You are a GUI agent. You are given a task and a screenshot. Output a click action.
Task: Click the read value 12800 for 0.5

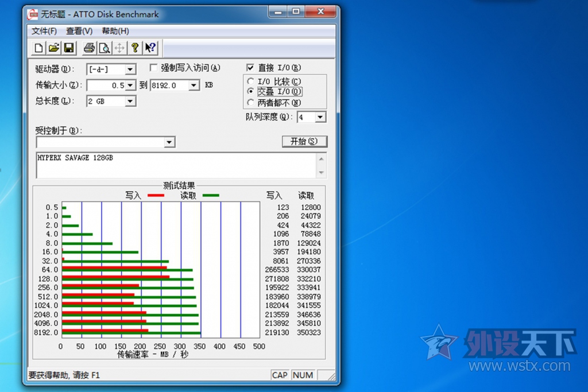click(311, 207)
